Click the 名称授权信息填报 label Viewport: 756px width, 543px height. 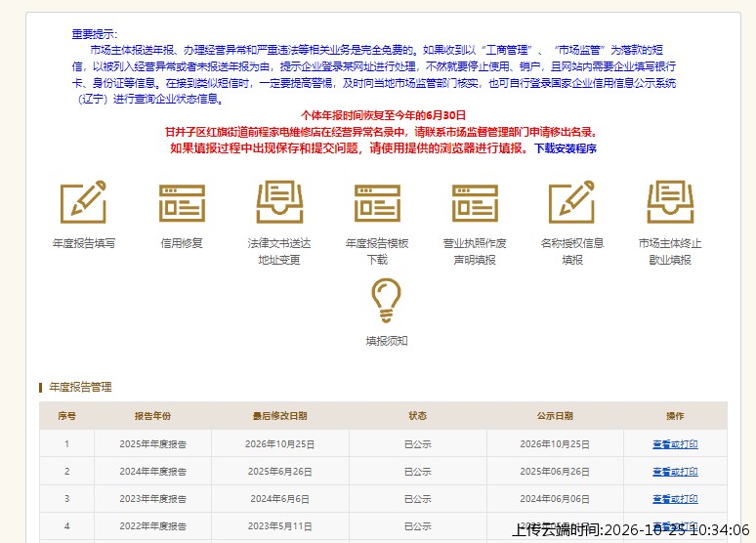click(572, 252)
